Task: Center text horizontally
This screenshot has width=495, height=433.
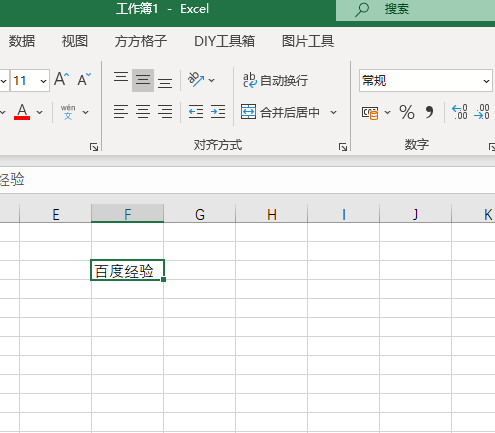Action: [143, 112]
